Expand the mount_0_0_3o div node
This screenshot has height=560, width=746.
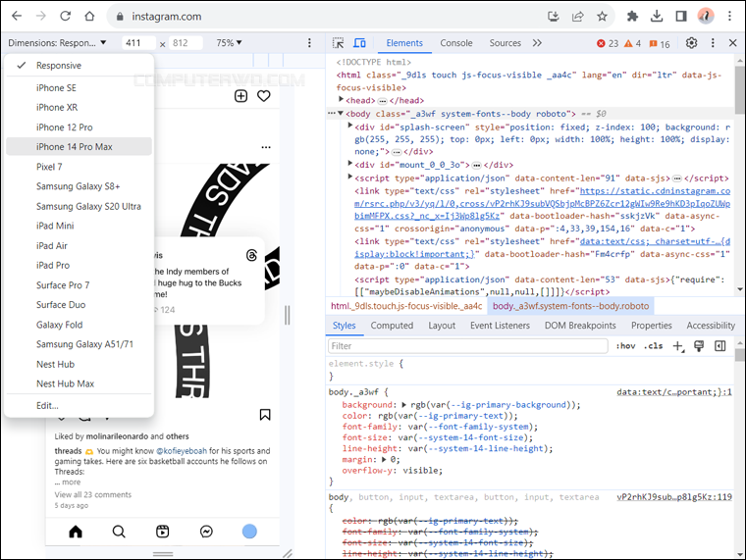coord(350,164)
